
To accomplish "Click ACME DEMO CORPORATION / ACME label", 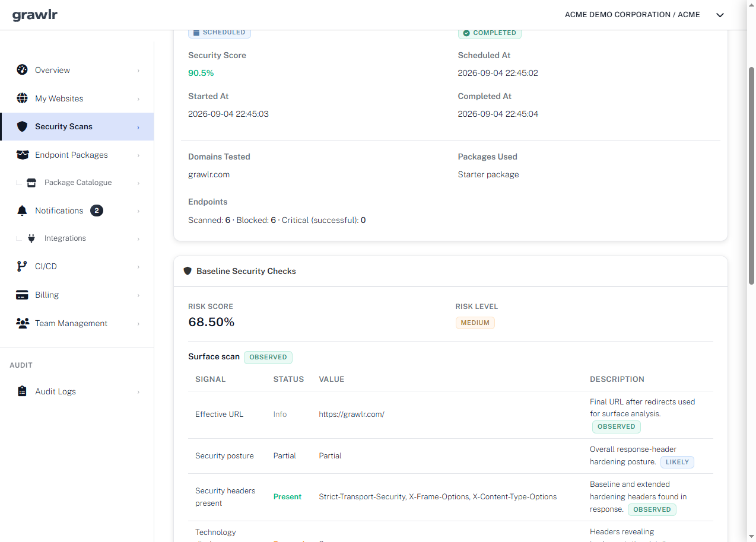I will (632, 15).
